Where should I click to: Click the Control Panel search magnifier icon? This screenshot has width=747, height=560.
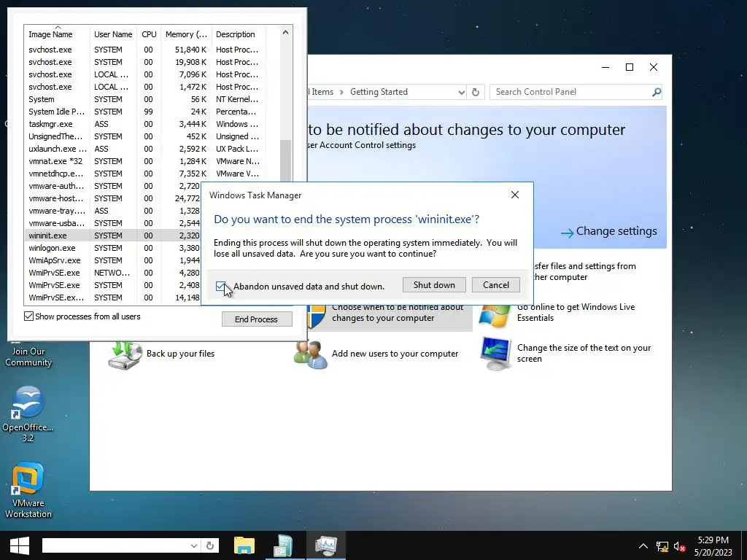click(657, 92)
